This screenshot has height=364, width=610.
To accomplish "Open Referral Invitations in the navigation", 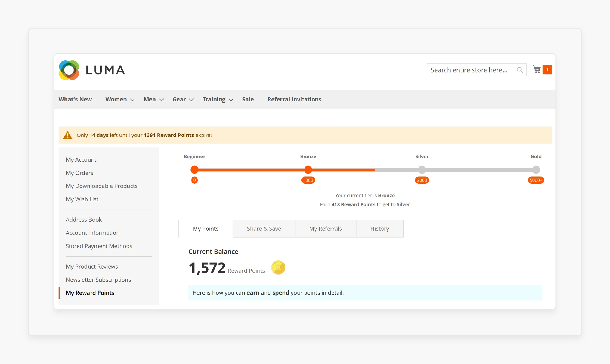I will tap(294, 99).
